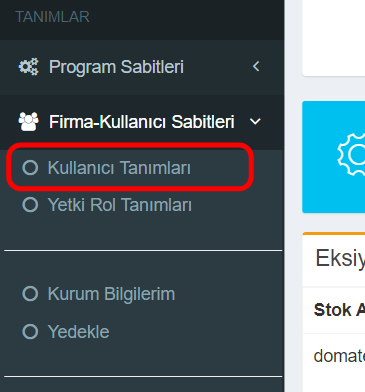
Task: Go to the Kurum Bilgilerim link
Action: tap(111, 294)
